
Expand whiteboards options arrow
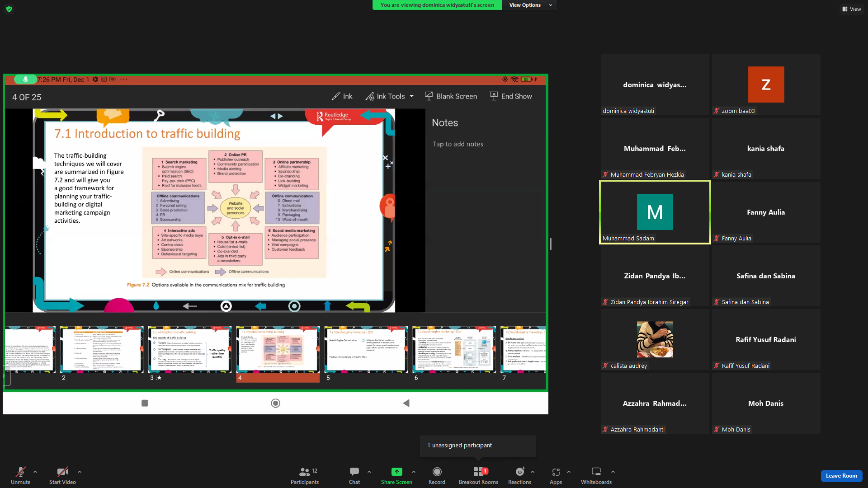[x=613, y=472]
